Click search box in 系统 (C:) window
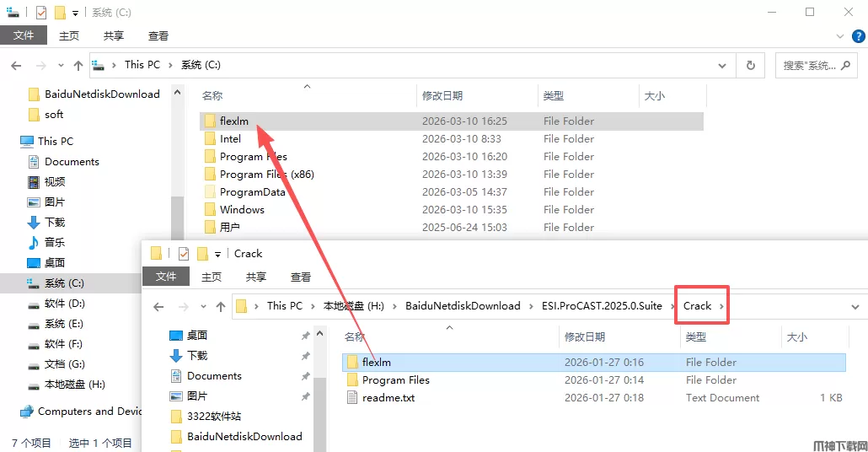Screen dimensions: 868x452 pos(816,66)
